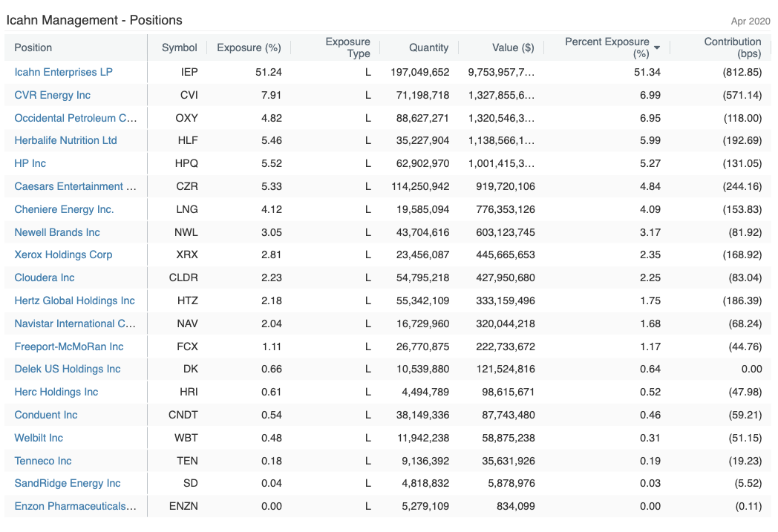Click value 834,099 for Enzon
This screenshot has height=532, width=778.
coord(516,506)
